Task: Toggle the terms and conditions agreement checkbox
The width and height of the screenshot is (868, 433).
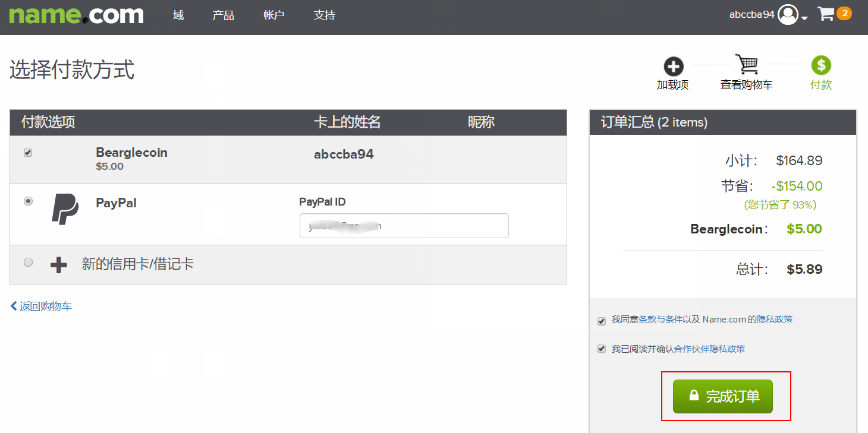Action: point(602,321)
